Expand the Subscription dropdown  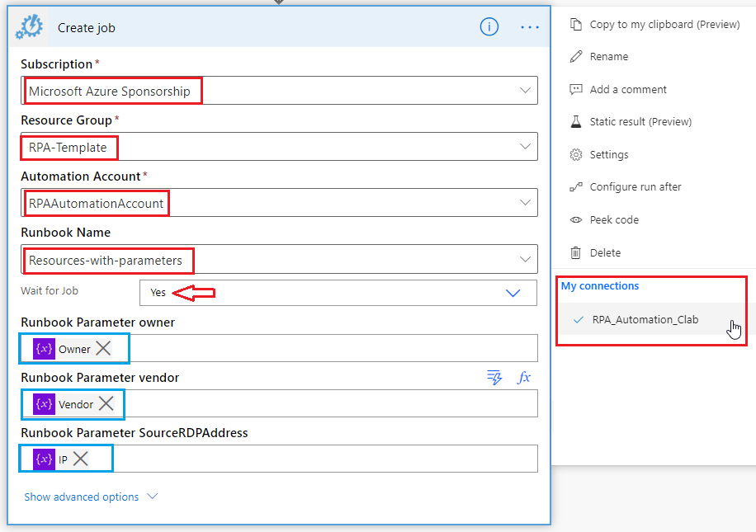(525, 91)
